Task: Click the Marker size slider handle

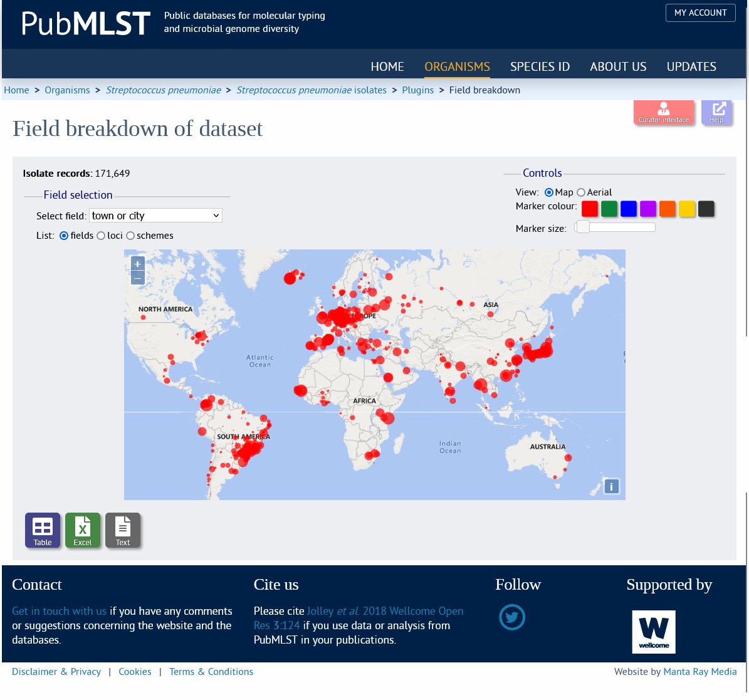Action: (x=583, y=227)
